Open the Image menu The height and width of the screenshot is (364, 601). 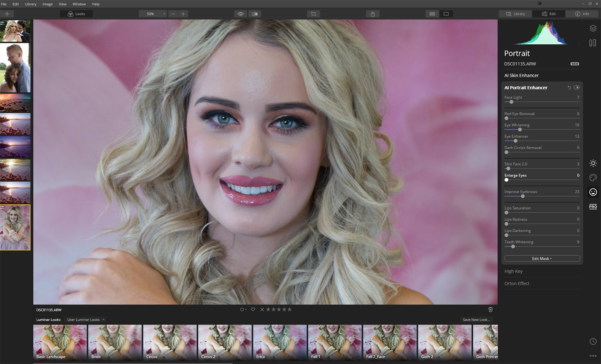point(47,4)
